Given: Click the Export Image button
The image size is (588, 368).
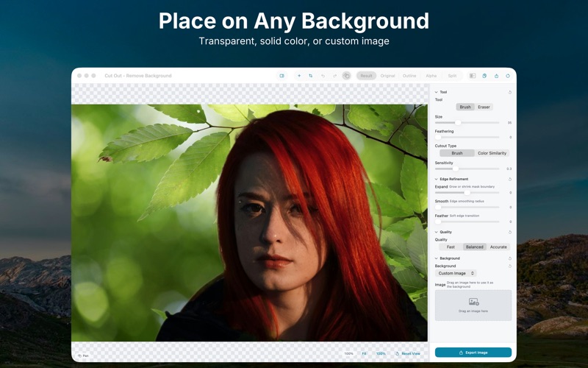Looking at the screenshot, I should 473,353.
